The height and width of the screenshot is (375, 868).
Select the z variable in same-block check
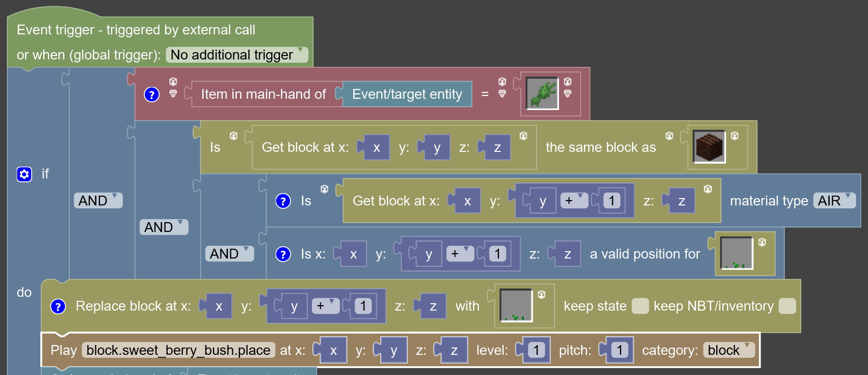coord(497,147)
